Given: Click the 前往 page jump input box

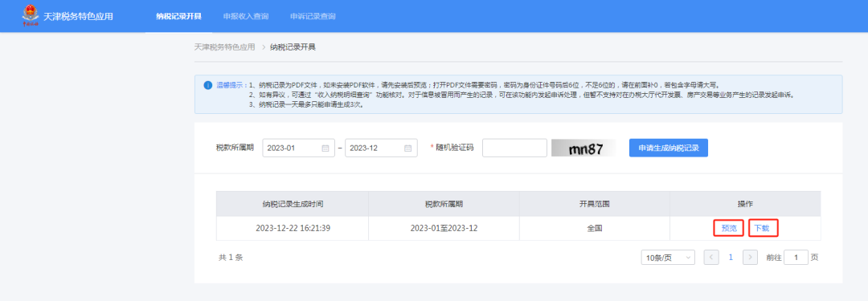Looking at the screenshot, I should click(796, 258).
